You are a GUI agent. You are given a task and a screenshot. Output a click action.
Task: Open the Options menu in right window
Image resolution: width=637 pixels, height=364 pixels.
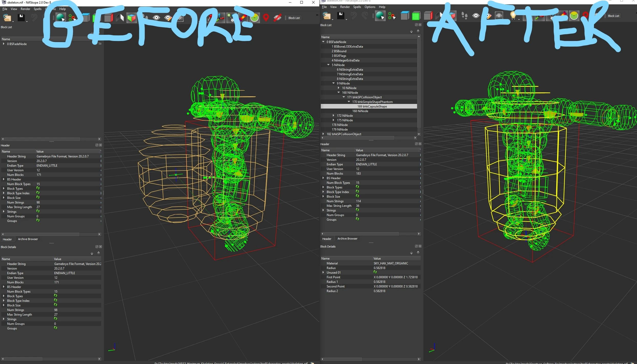click(370, 7)
